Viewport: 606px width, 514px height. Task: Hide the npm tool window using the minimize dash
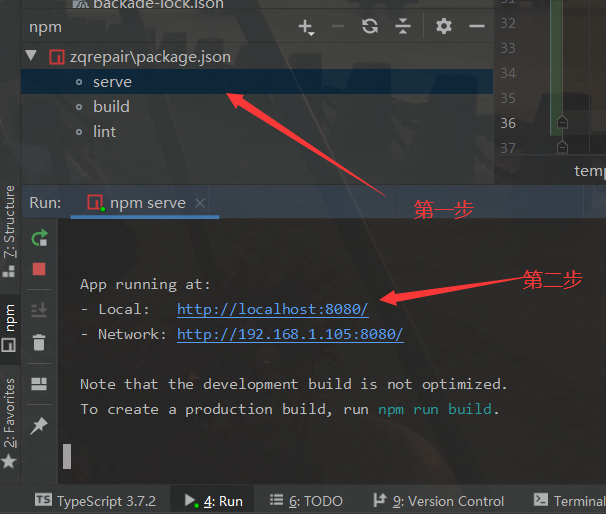point(477,26)
